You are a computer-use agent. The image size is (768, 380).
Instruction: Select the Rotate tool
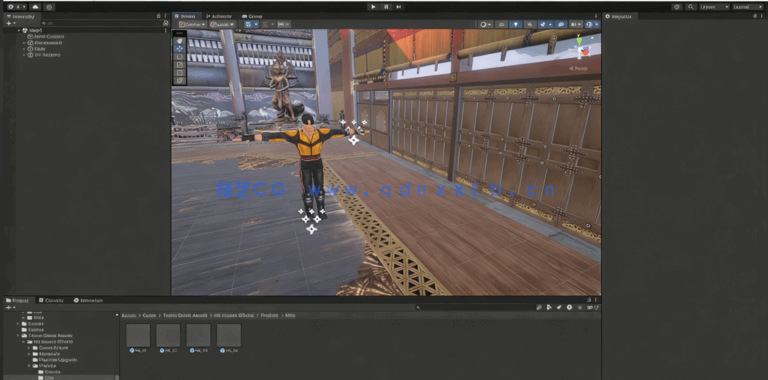[180, 56]
